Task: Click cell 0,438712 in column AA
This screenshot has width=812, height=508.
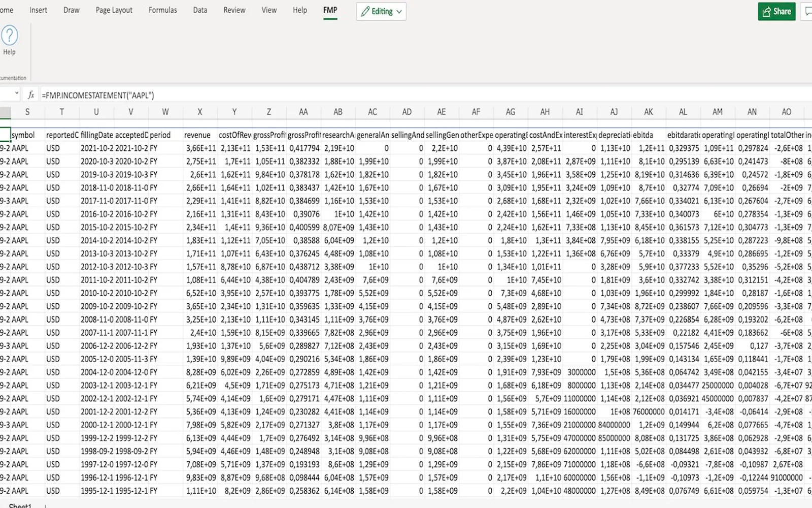Action: click(303, 267)
